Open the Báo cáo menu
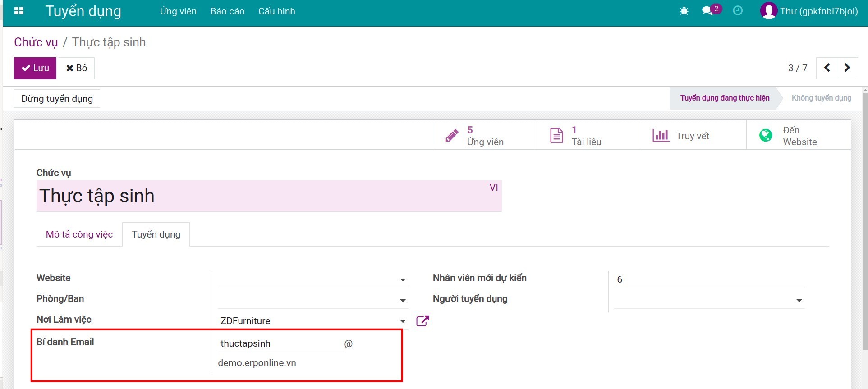Screen dimensions: 868x389 tap(227, 11)
